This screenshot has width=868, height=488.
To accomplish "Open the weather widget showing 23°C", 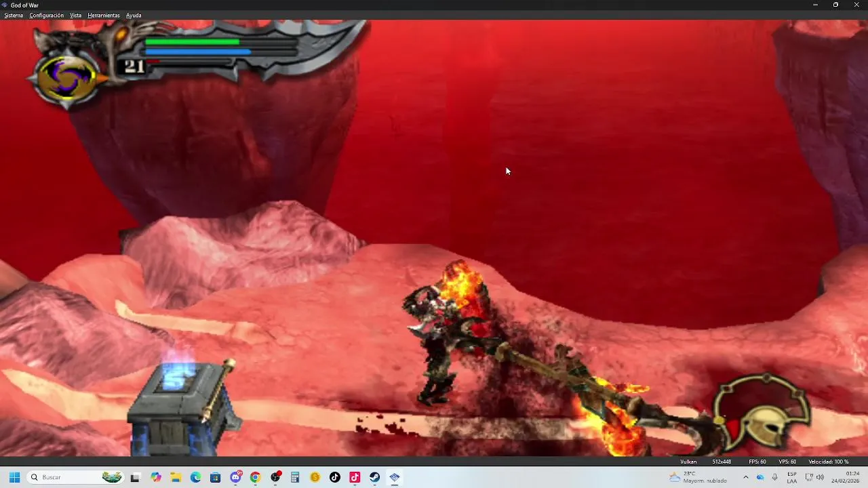I will tap(698, 477).
